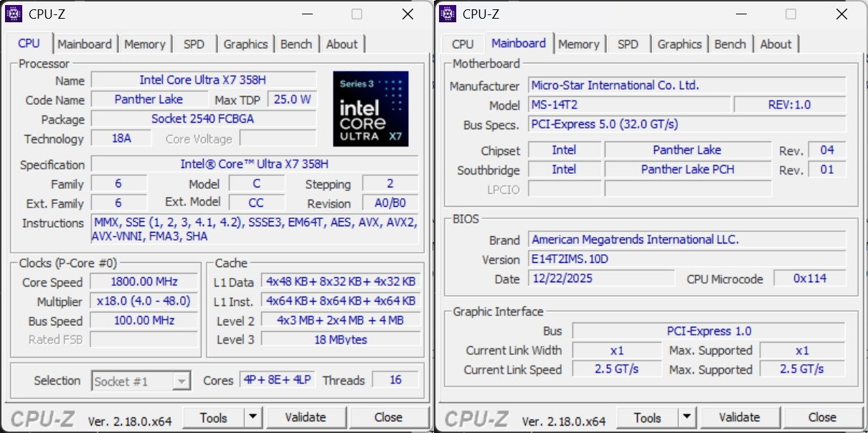Open the Bench tab in the left window

click(x=296, y=44)
